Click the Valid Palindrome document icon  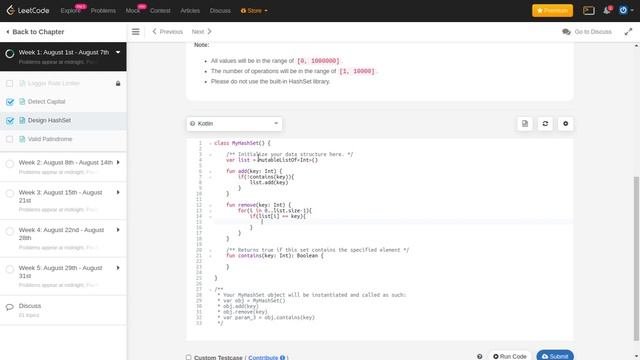(x=22, y=139)
